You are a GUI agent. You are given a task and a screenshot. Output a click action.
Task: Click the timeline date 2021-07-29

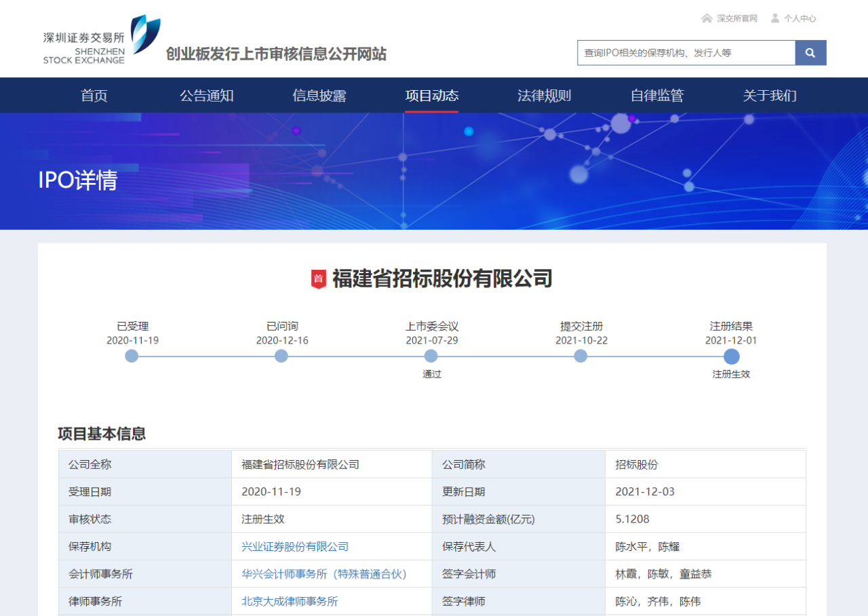pos(432,340)
